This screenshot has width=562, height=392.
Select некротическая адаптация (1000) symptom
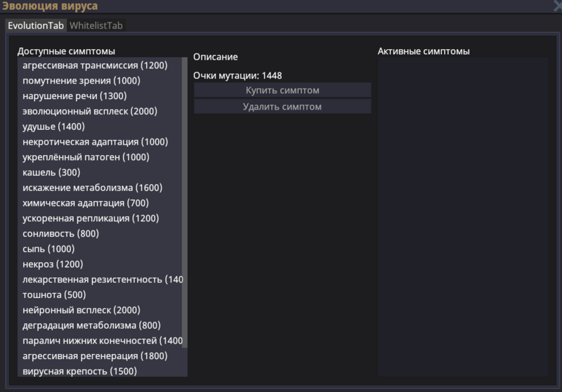pyautogui.click(x=95, y=142)
